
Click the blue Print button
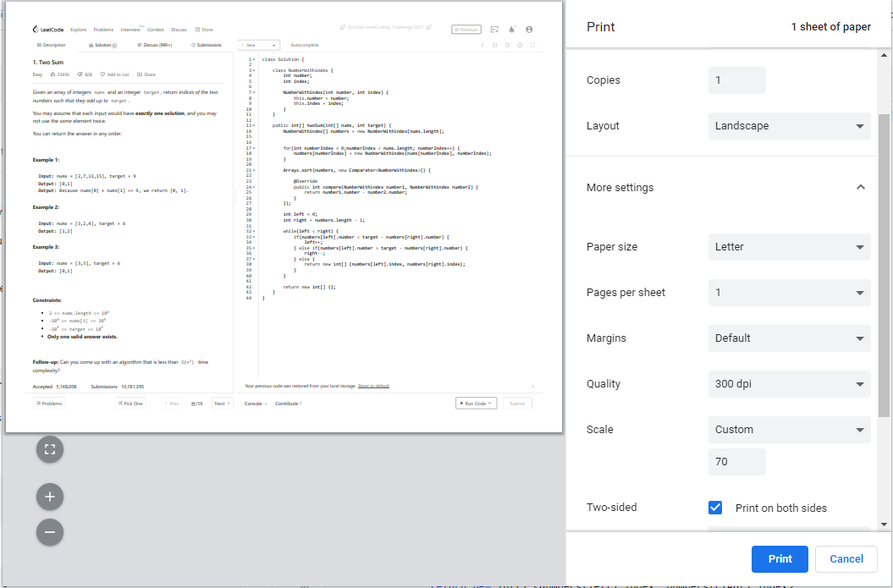pos(780,558)
